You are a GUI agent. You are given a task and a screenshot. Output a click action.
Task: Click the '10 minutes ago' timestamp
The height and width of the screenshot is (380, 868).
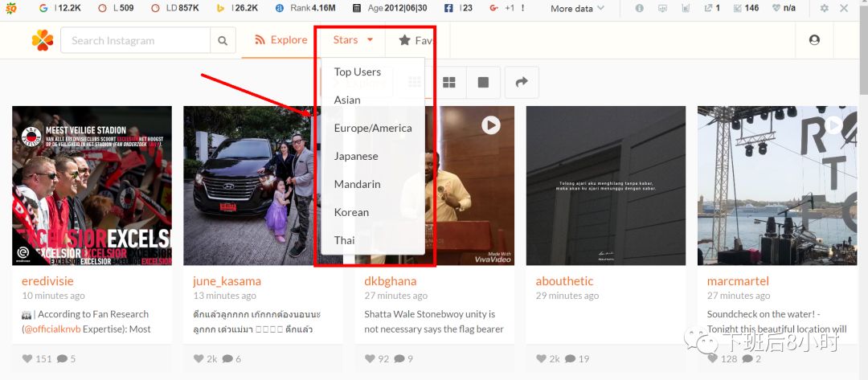[x=53, y=296]
